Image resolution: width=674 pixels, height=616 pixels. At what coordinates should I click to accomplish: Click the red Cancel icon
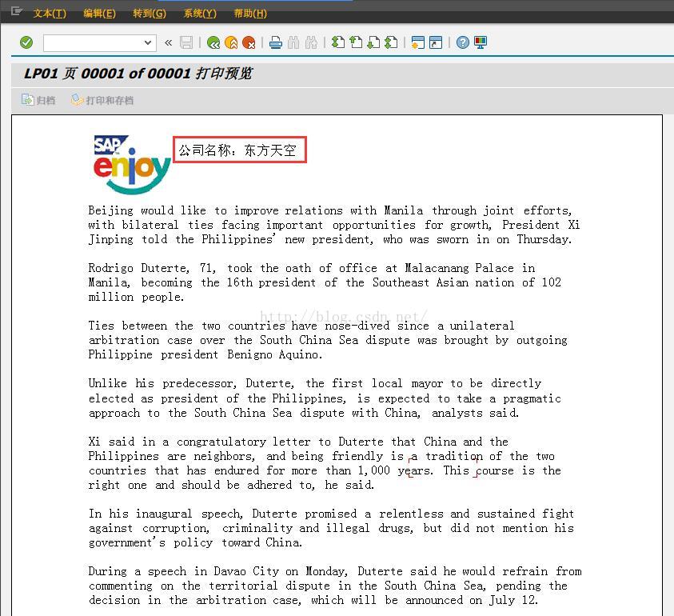tap(249, 42)
